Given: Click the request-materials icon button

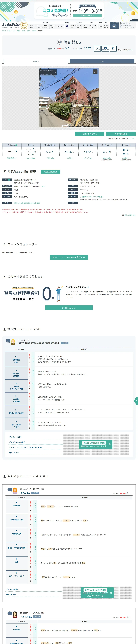Looking at the screenshot, I should tap(105, 49).
